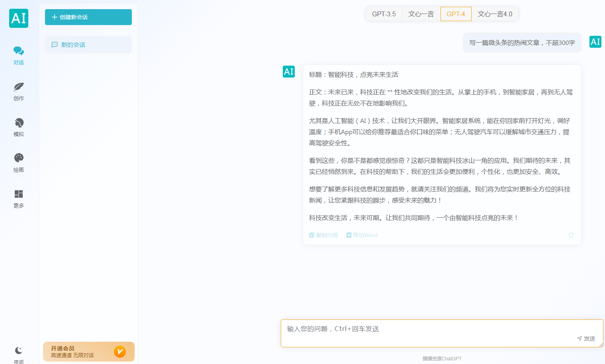Switch to the 文心一言4.0 tab
The height and width of the screenshot is (364, 605).
click(x=495, y=14)
